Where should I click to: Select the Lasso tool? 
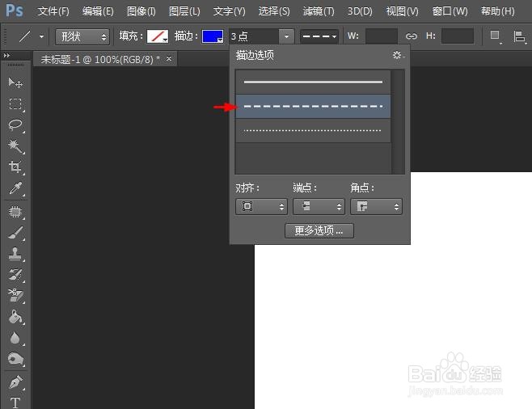pyautogui.click(x=15, y=124)
